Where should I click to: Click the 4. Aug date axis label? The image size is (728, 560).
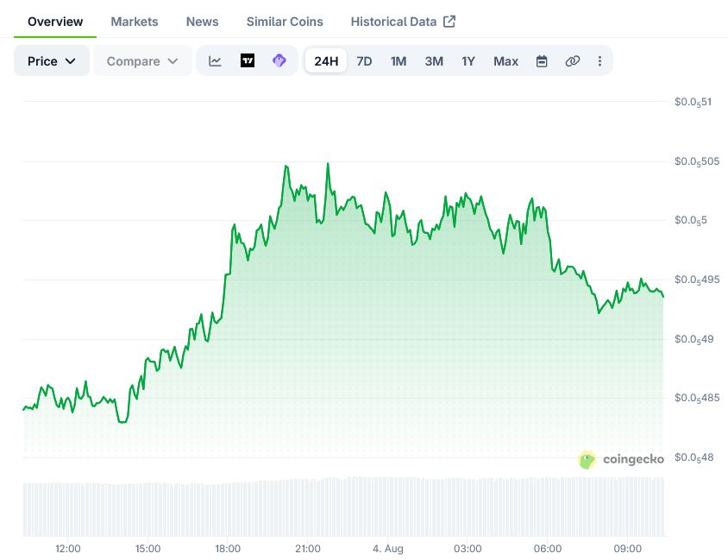[387, 549]
